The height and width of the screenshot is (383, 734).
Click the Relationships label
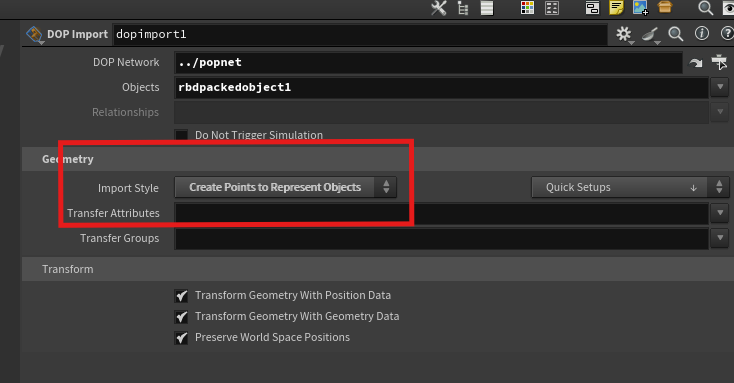tap(125, 113)
